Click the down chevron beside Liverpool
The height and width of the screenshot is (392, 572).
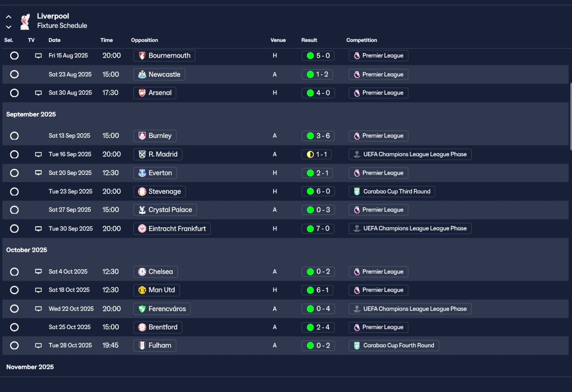(8, 27)
